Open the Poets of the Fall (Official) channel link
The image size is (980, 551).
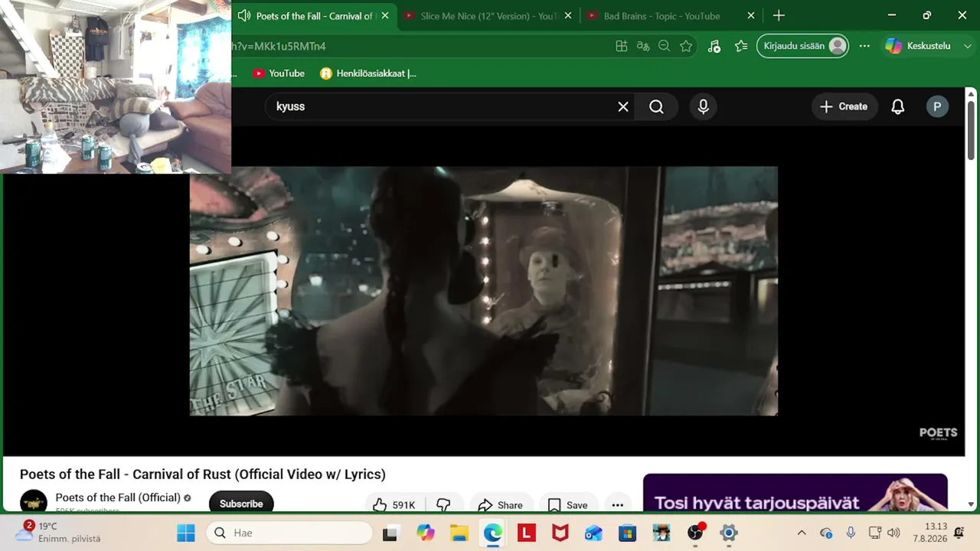[118, 497]
